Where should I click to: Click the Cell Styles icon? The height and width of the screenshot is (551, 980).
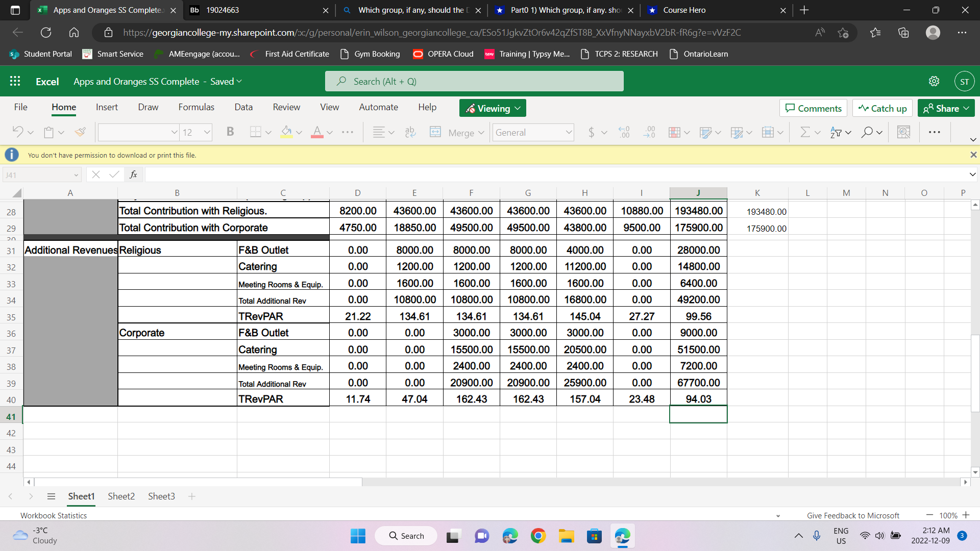tap(737, 132)
